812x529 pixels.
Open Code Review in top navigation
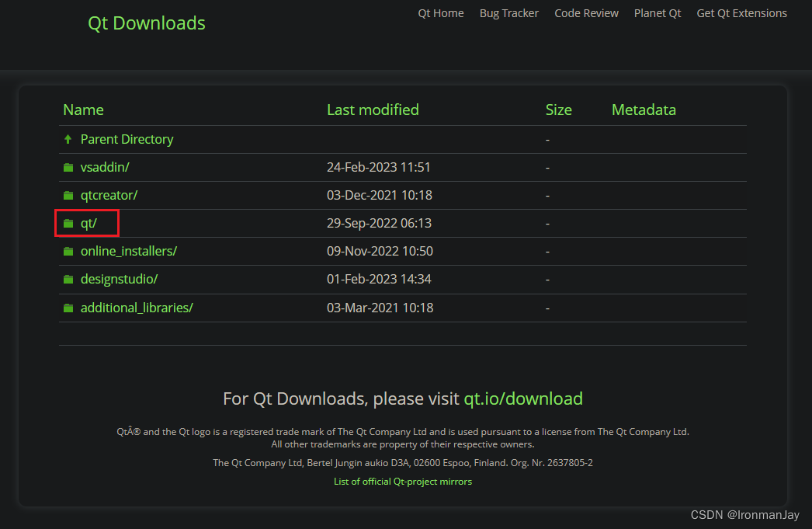(586, 13)
